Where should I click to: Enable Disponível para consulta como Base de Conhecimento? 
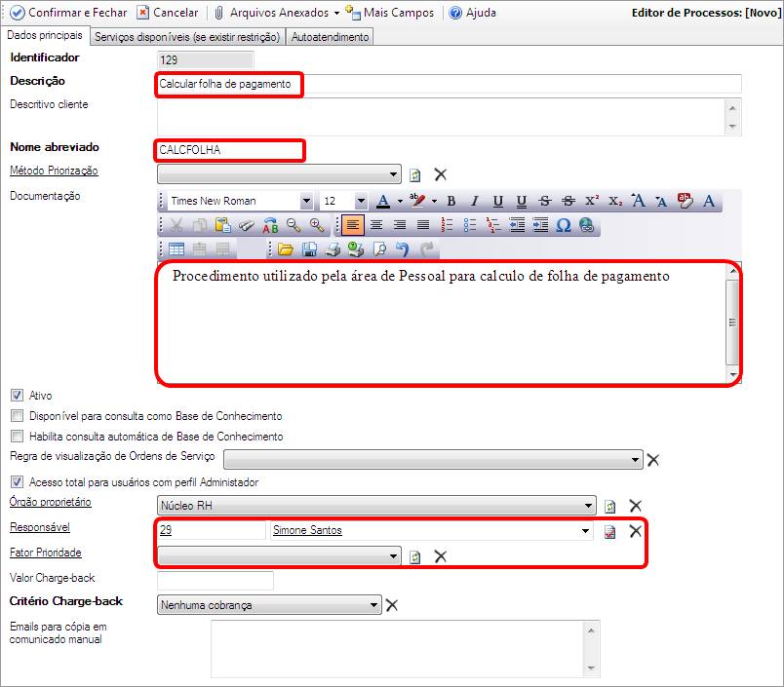pos(17,416)
